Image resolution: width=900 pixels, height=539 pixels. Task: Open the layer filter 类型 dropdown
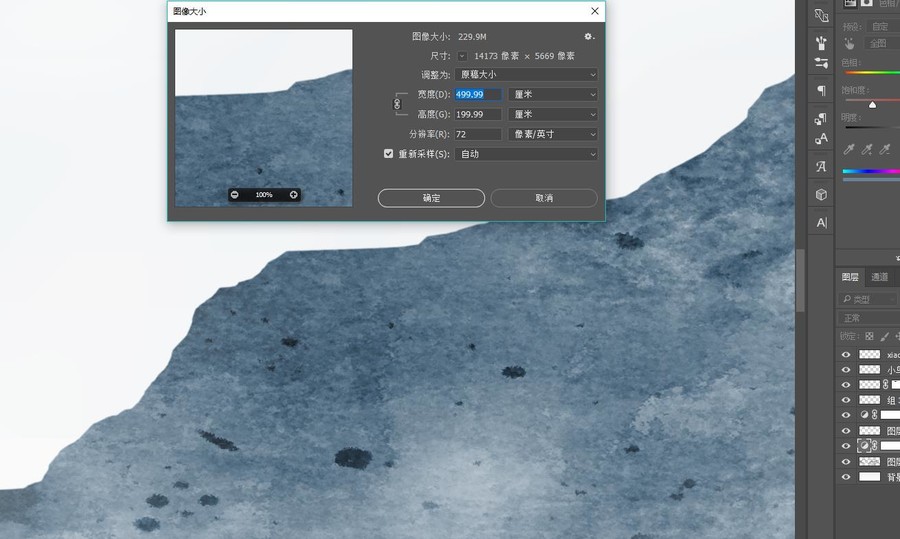(x=867, y=299)
